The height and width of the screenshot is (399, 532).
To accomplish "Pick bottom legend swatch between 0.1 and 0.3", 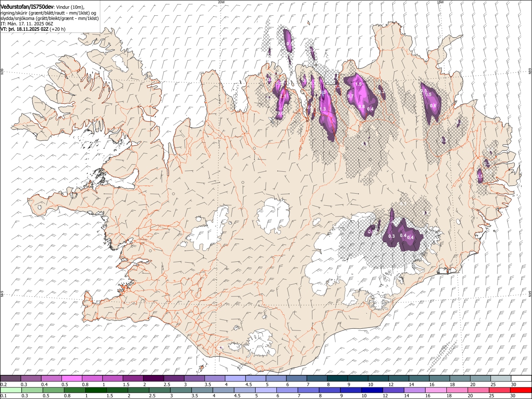I will [x=11, y=390].
